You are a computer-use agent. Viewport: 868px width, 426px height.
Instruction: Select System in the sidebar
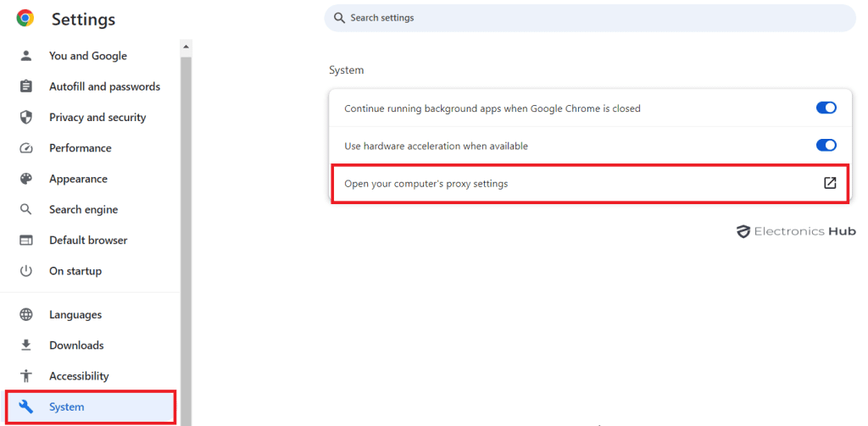tap(91, 407)
